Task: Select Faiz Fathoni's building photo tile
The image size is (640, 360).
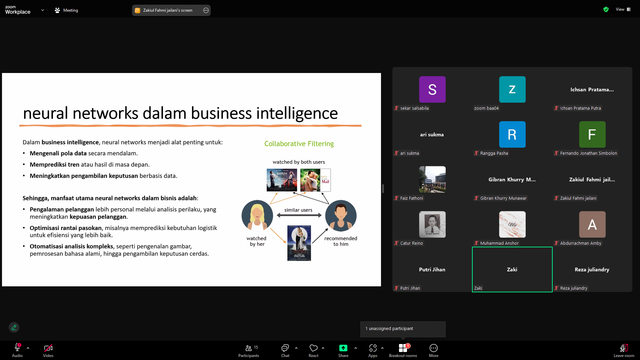Action: [432, 179]
